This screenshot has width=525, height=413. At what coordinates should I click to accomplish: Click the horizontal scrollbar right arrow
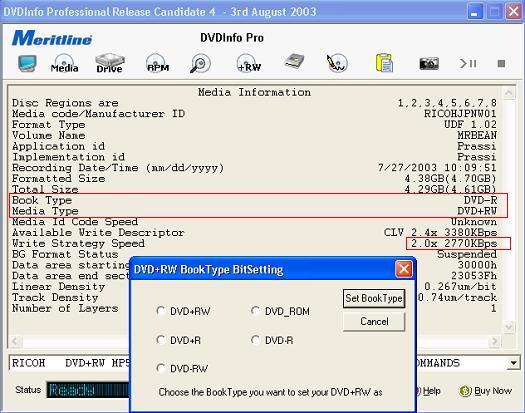tap(495, 341)
